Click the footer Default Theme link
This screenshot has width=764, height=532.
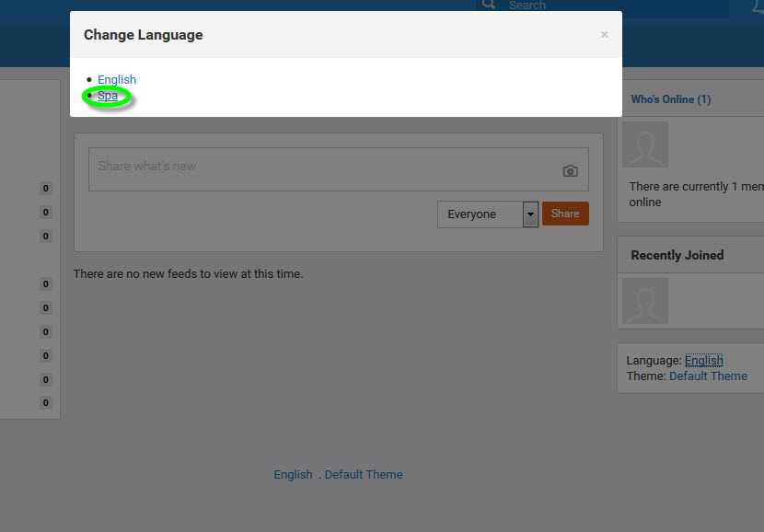[x=364, y=475]
